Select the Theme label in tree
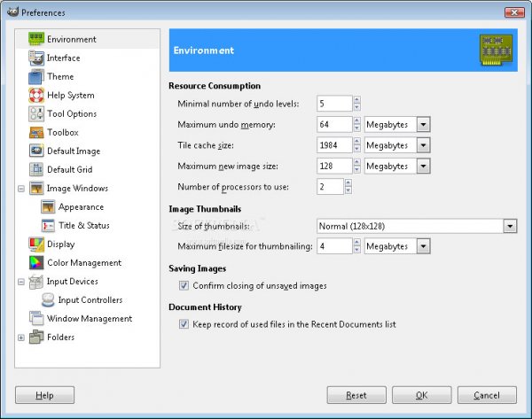Screen dimensions: 532x419 (x=60, y=76)
